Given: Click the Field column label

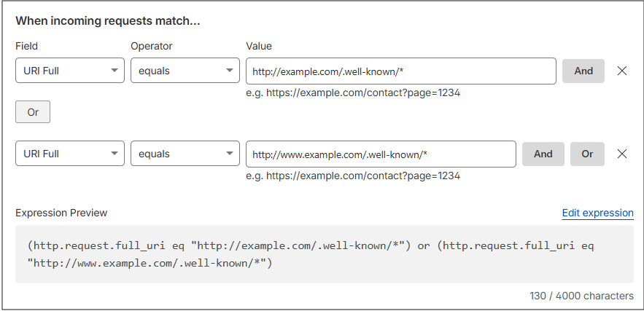Looking at the screenshot, I should [x=27, y=46].
